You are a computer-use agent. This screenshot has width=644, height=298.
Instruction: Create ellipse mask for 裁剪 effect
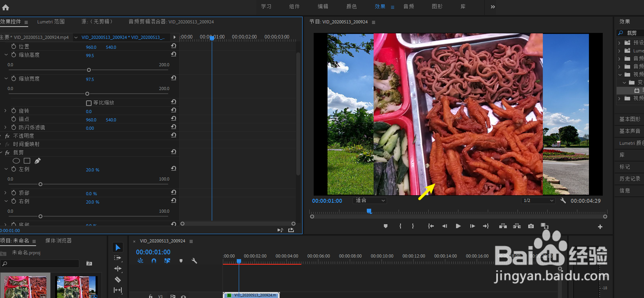tap(16, 161)
